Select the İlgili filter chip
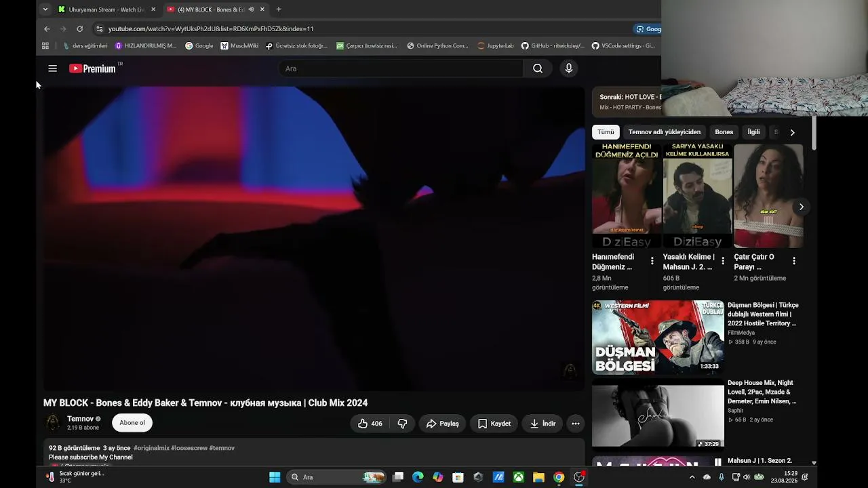This screenshot has width=868, height=488. point(753,132)
